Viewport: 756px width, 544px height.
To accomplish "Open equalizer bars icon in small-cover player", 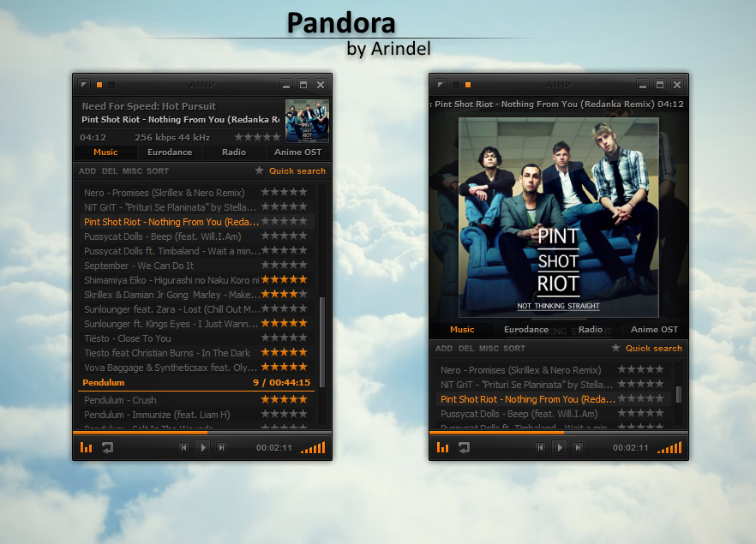I will tap(86, 448).
